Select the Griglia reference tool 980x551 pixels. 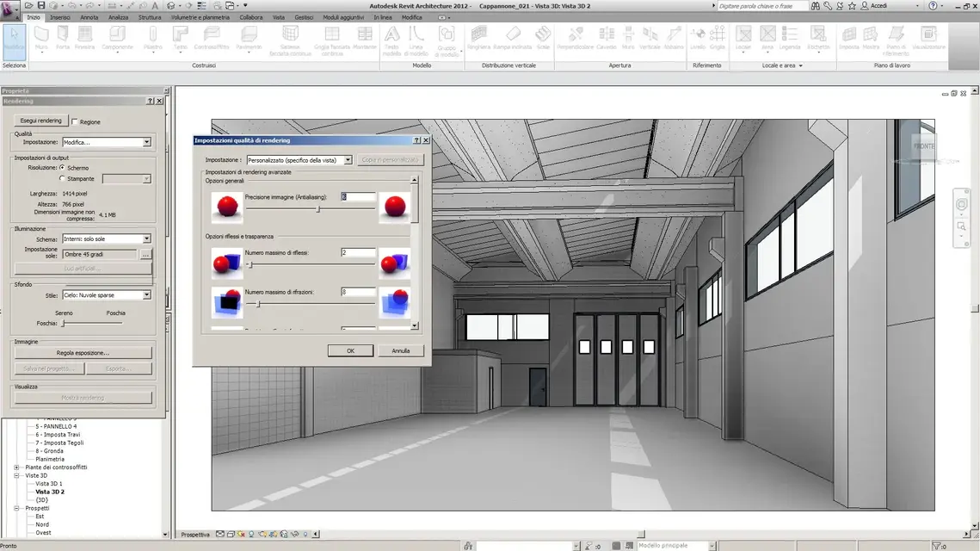point(718,39)
